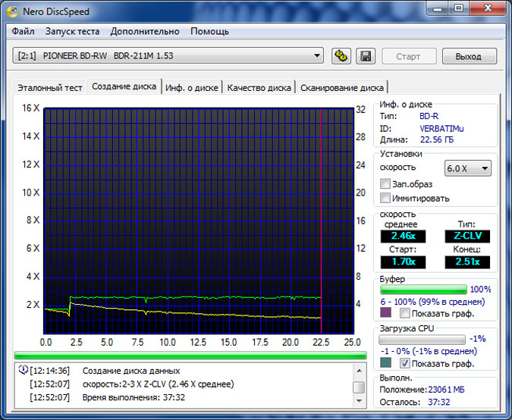Click log line Создание диска данных
Viewport: 512px width, 420px height.
click(x=131, y=371)
